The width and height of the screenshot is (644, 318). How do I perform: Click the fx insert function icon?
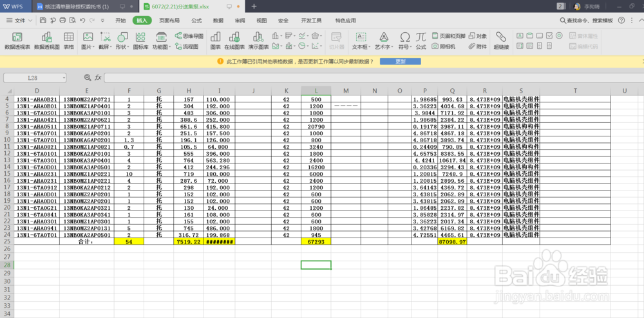[98, 77]
